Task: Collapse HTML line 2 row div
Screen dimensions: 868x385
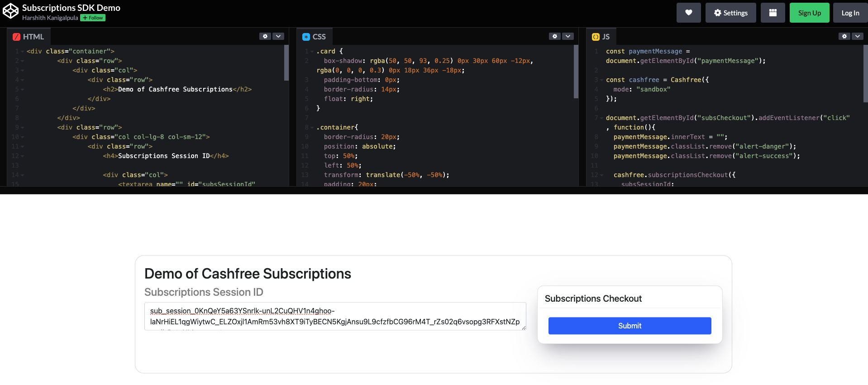Action: tap(22, 61)
